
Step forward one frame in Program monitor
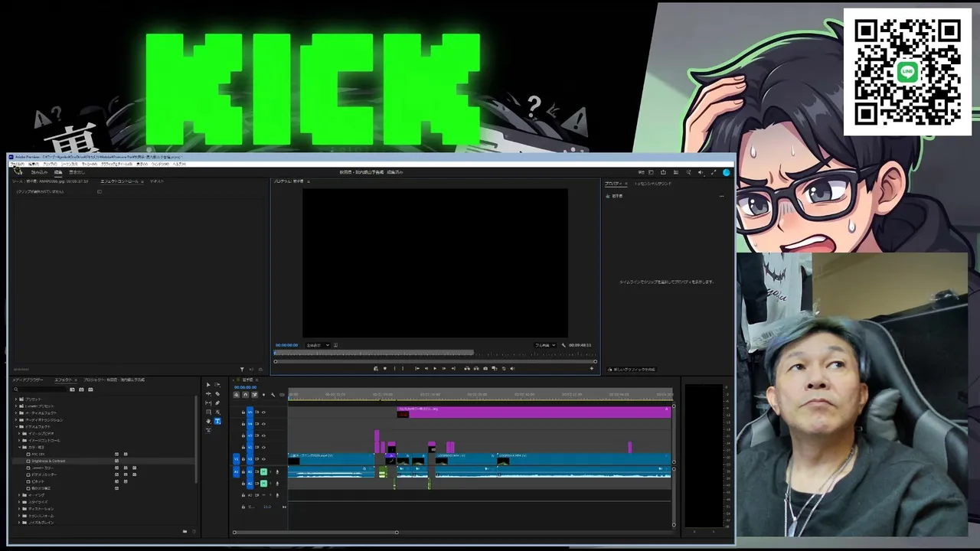(444, 369)
